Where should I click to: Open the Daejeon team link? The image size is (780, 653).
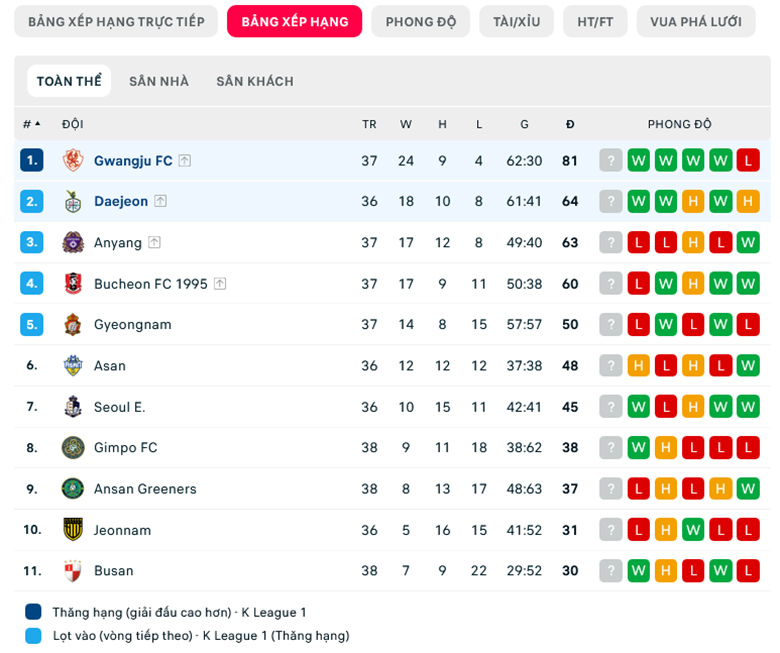point(121,201)
